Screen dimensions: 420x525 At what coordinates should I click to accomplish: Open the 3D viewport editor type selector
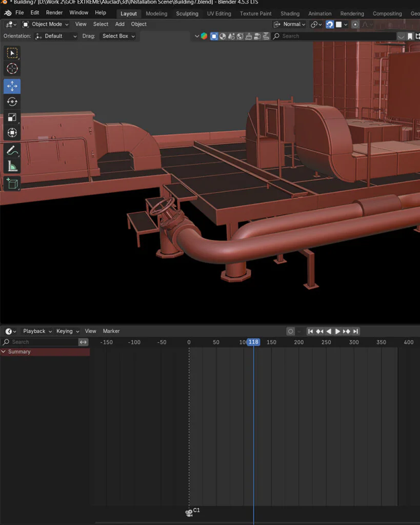[11, 25]
